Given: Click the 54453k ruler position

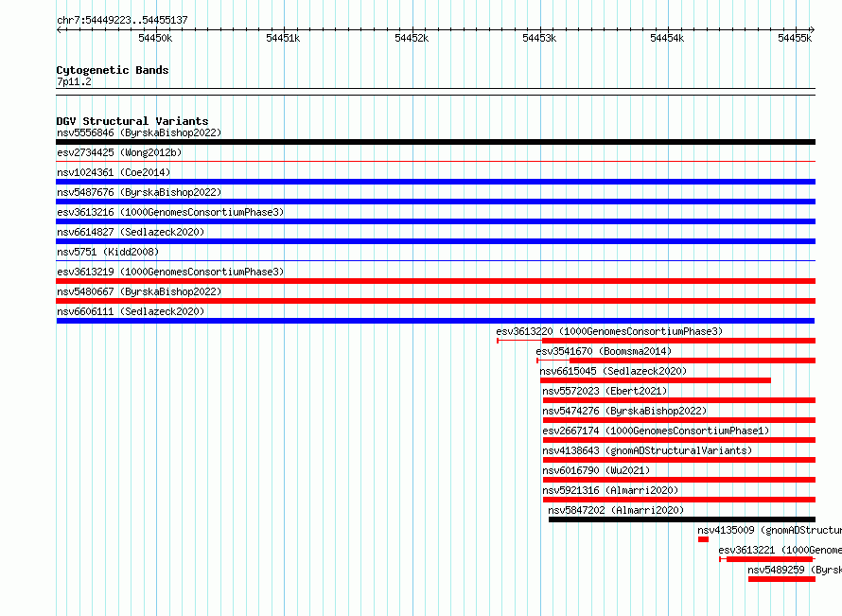Looking at the screenshot, I should (x=539, y=38).
